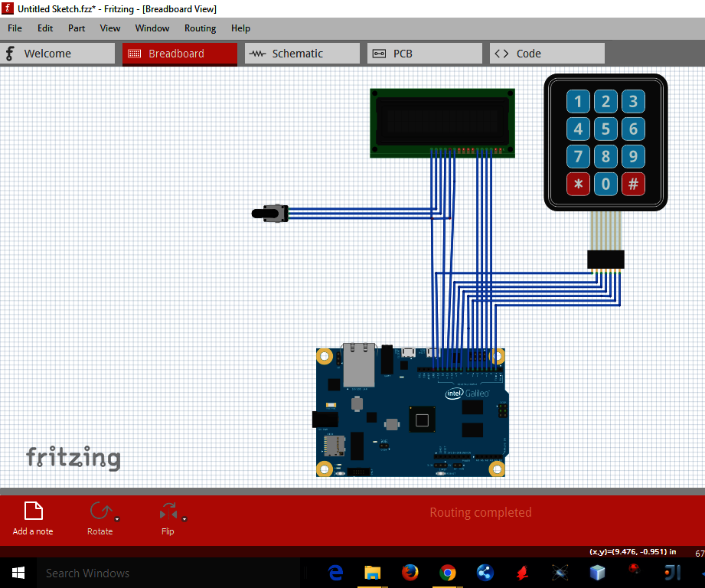Launch Google Chrome from the taskbar

pyautogui.click(x=448, y=572)
